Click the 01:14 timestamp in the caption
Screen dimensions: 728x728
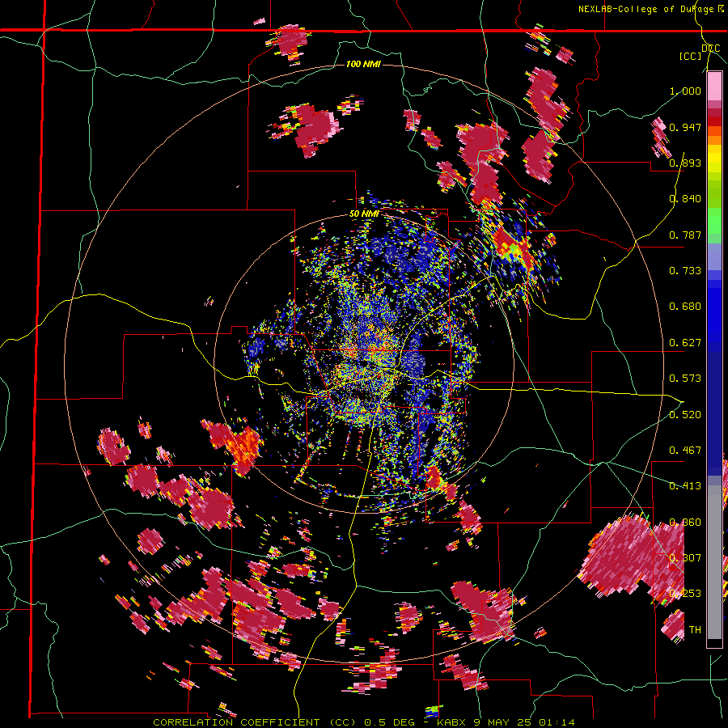557,722
